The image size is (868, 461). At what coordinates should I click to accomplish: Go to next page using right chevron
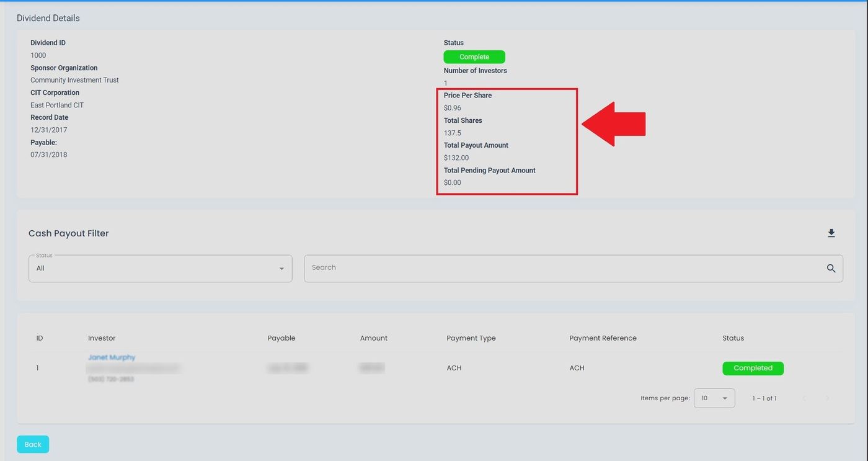(827, 398)
